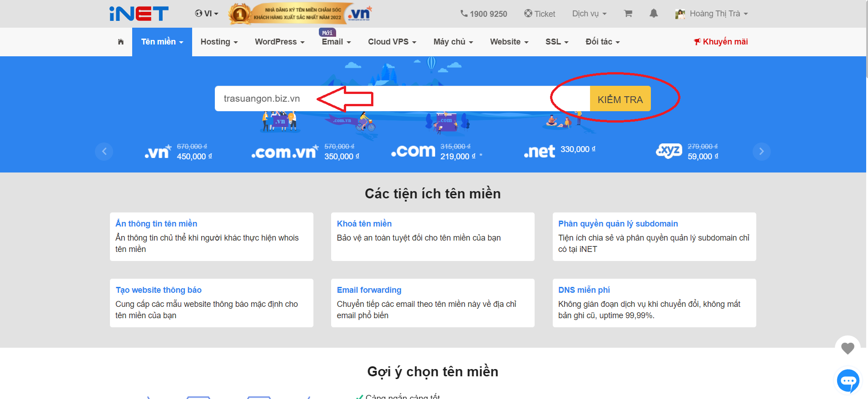Open Email forwarding link

coord(369,290)
